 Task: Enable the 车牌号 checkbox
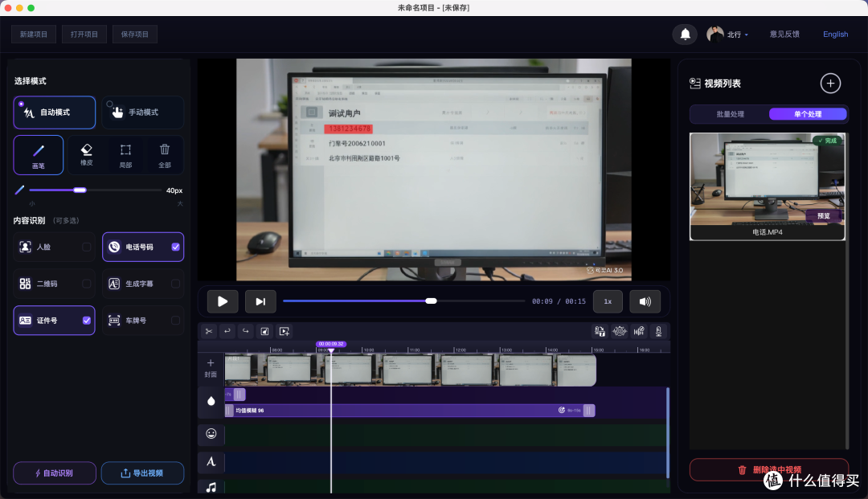click(x=175, y=321)
